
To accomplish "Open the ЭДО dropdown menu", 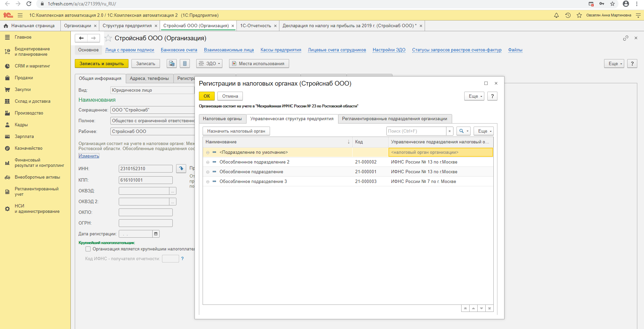I will pos(209,63).
